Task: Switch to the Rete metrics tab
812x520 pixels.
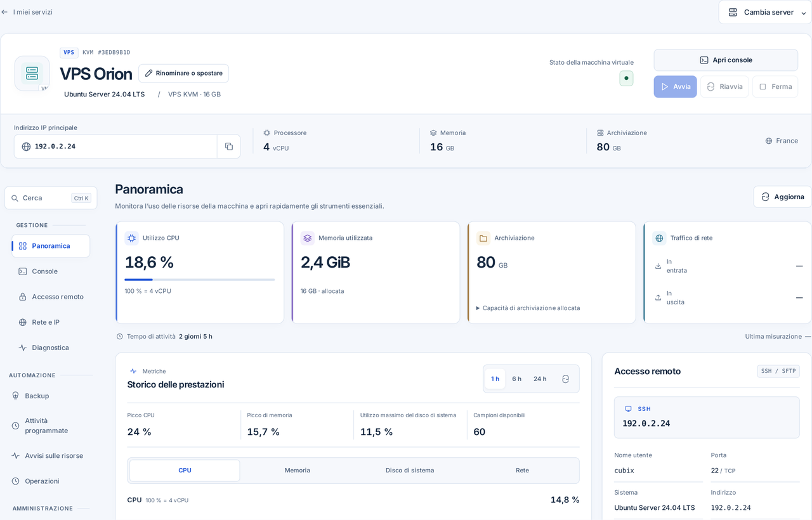Action: 522,471
